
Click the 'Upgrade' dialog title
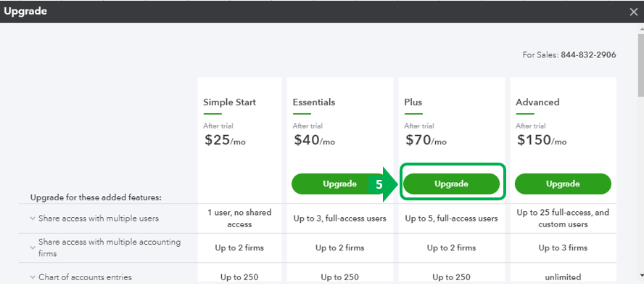point(25,12)
